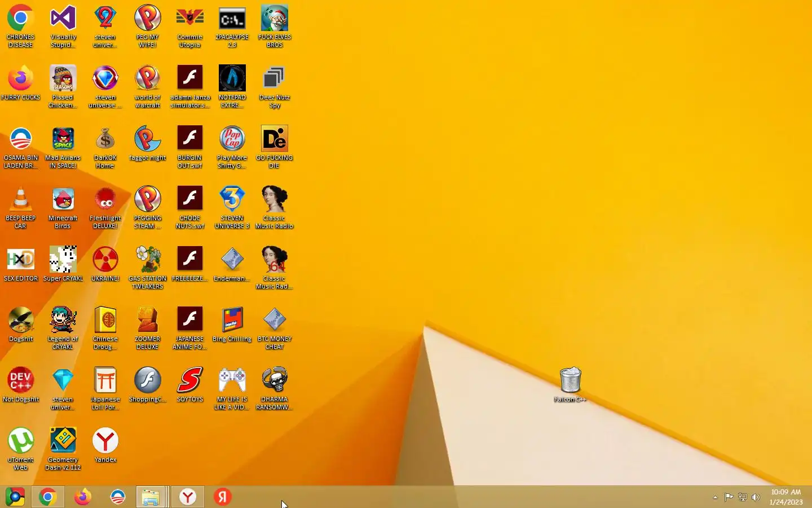Select the BTC MONEY CHEAT icon
This screenshot has height=508, width=812.
[274, 328]
